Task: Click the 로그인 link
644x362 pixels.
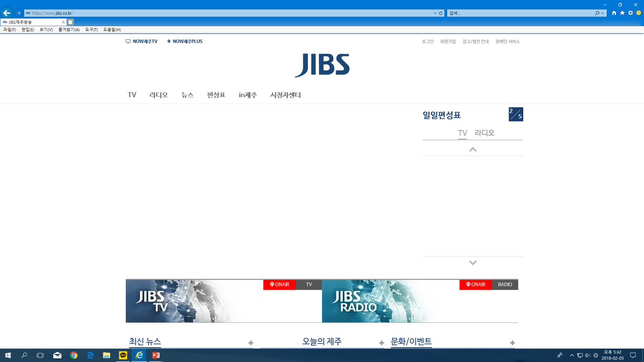Action: click(x=427, y=42)
